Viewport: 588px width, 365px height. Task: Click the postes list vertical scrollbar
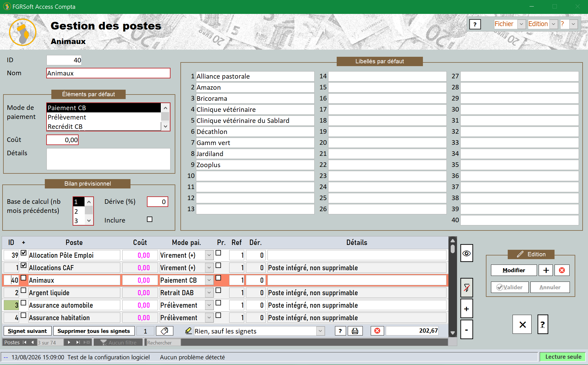pyautogui.click(x=453, y=287)
